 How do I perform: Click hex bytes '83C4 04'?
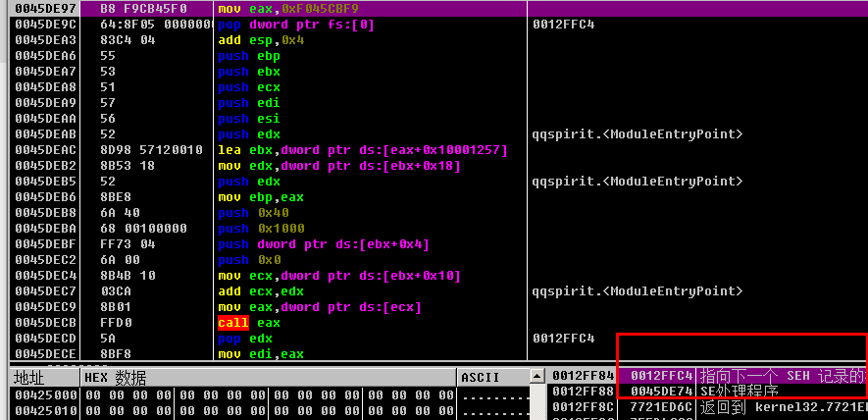(x=128, y=40)
